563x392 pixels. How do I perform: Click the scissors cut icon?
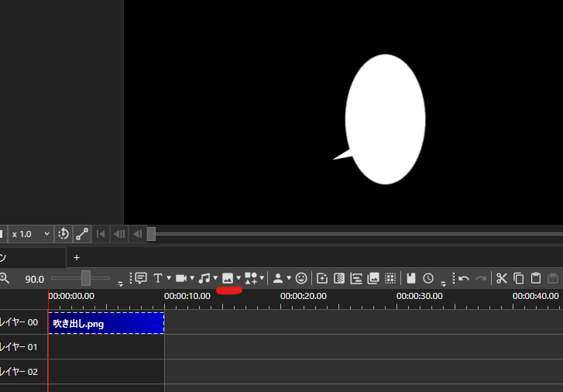tap(501, 278)
